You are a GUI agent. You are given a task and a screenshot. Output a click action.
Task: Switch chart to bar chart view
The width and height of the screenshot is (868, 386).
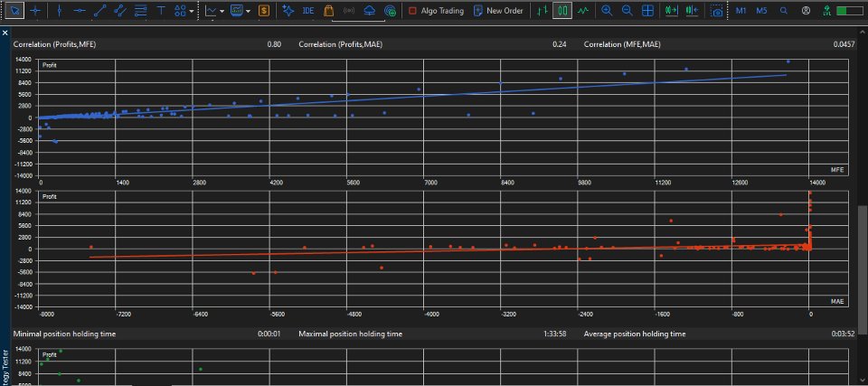coord(543,11)
